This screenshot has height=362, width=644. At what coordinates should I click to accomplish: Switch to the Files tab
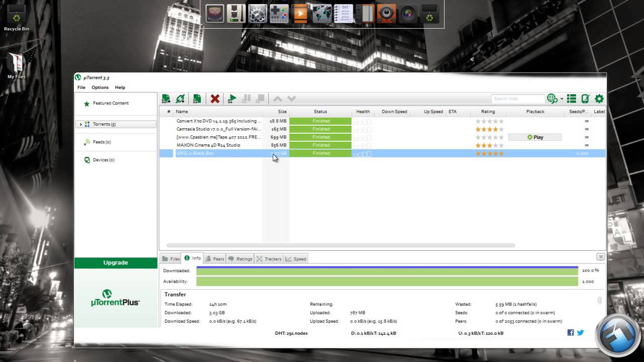[x=171, y=259]
